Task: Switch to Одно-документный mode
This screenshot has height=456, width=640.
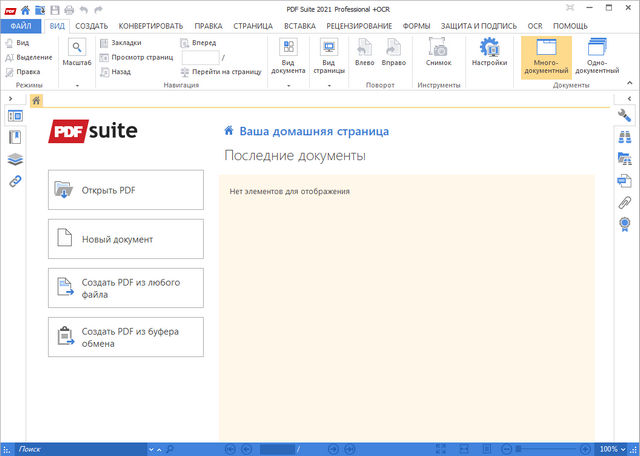Action: coord(597,55)
